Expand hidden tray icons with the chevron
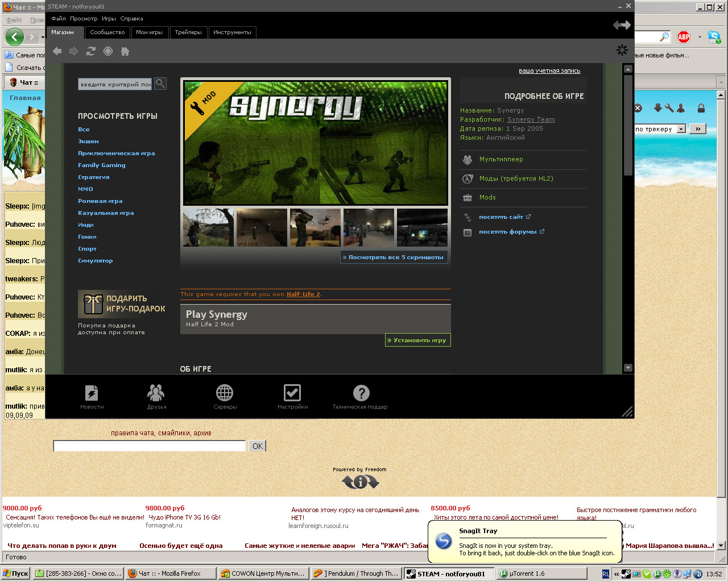Viewport: 728px width, 582px height. (x=616, y=574)
